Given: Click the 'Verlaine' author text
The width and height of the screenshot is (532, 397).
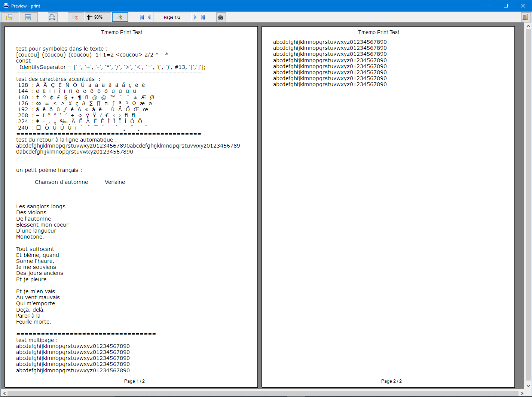Looking at the screenshot, I should click(115, 182).
